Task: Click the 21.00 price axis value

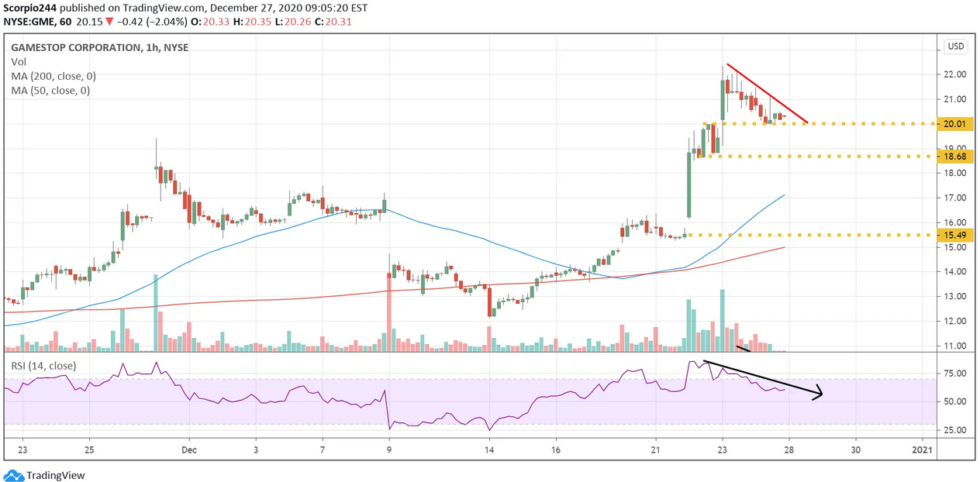Action: [x=954, y=99]
